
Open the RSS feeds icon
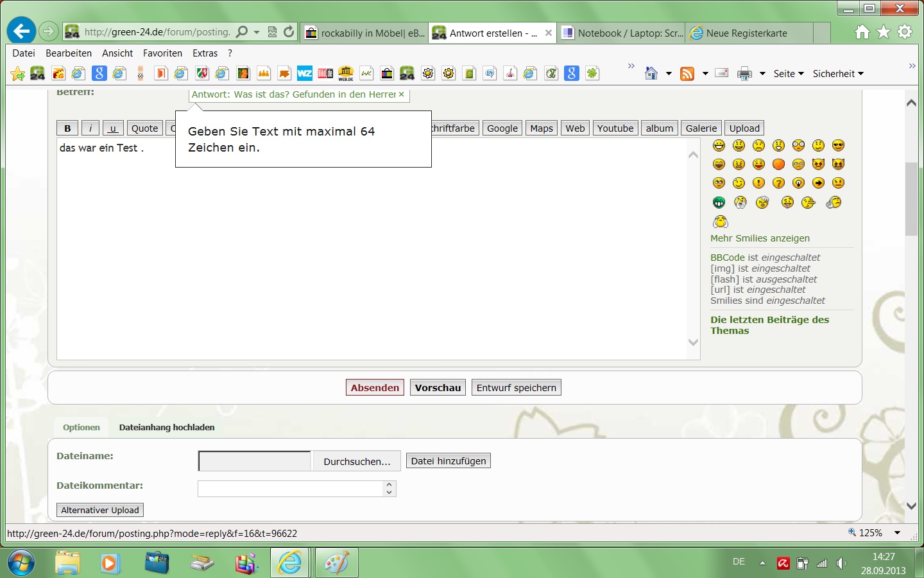tap(687, 74)
